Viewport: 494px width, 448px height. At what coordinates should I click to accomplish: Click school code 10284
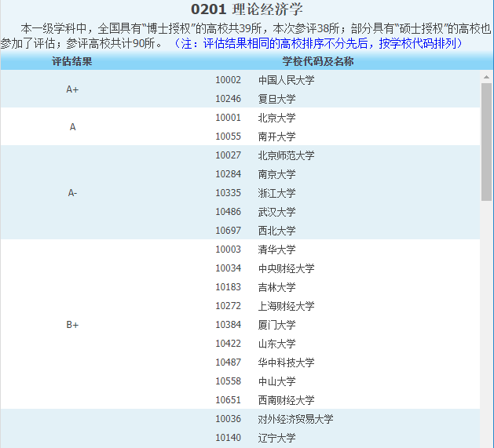(x=228, y=174)
